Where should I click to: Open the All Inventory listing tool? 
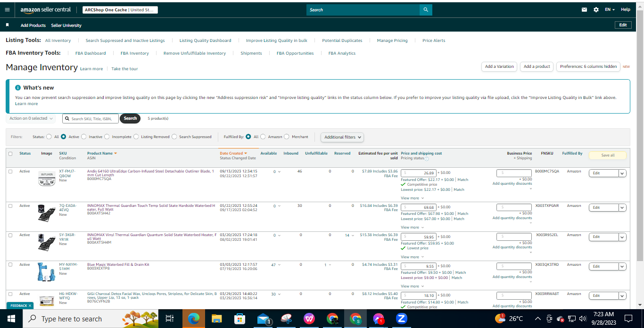pos(58,41)
